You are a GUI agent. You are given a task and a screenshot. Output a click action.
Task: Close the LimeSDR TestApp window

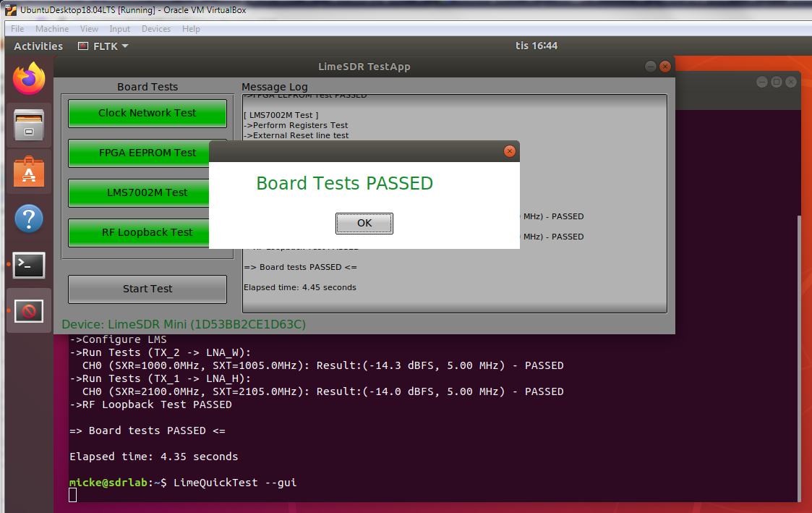click(665, 67)
